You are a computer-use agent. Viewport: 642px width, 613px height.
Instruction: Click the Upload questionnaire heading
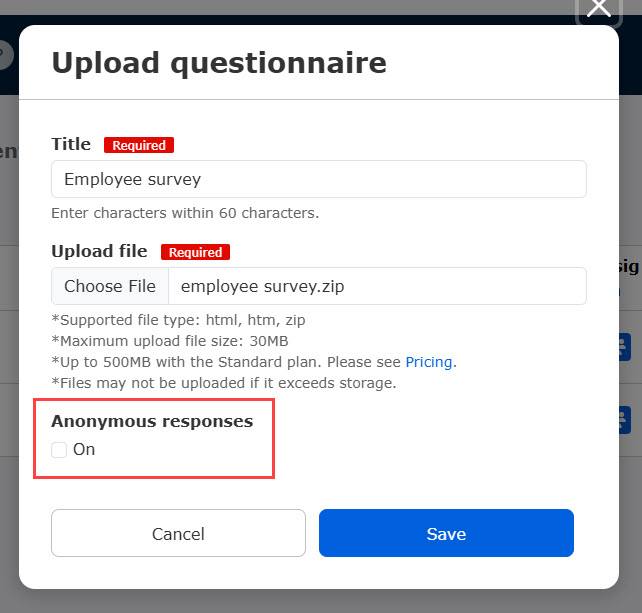(x=219, y=63)
